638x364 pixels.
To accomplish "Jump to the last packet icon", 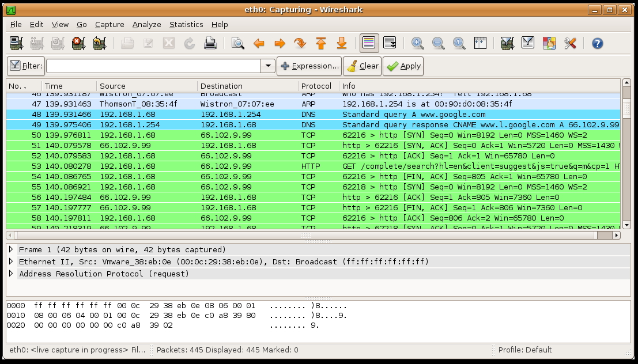I will (x=342, y=43).
